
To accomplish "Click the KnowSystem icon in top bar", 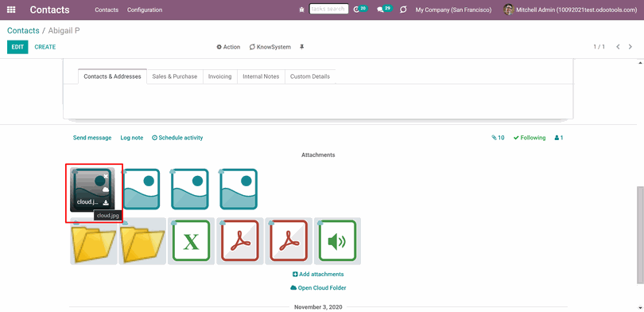I will [403, 10].
